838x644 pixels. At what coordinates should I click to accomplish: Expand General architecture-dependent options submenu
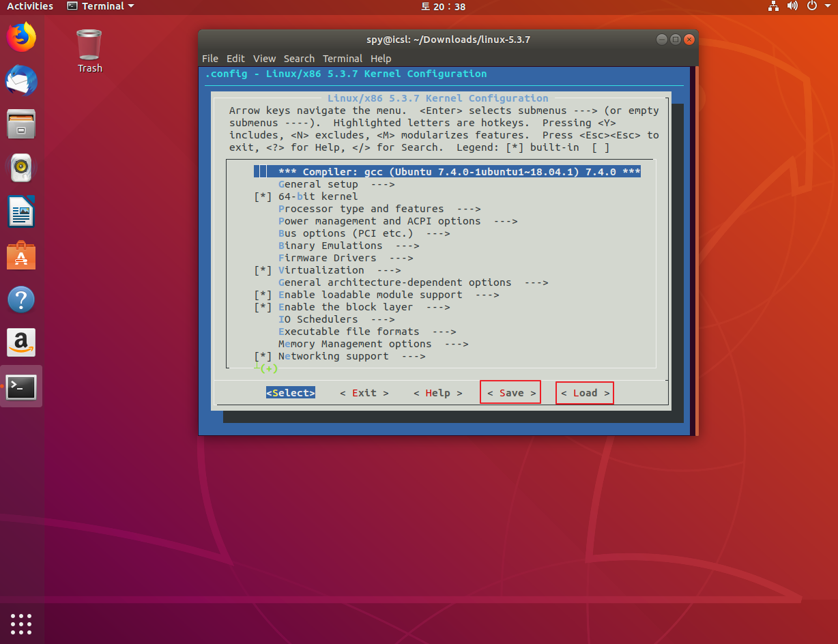414,282
